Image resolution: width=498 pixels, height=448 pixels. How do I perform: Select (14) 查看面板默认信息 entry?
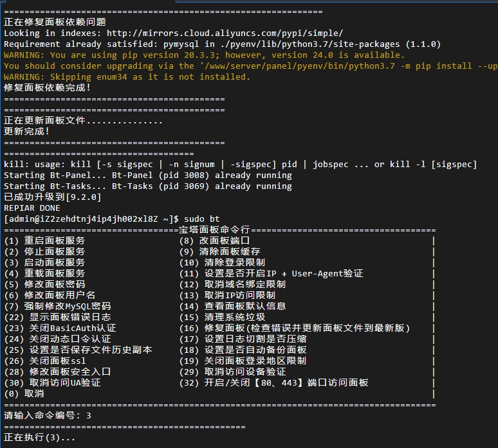pos(232,306)
